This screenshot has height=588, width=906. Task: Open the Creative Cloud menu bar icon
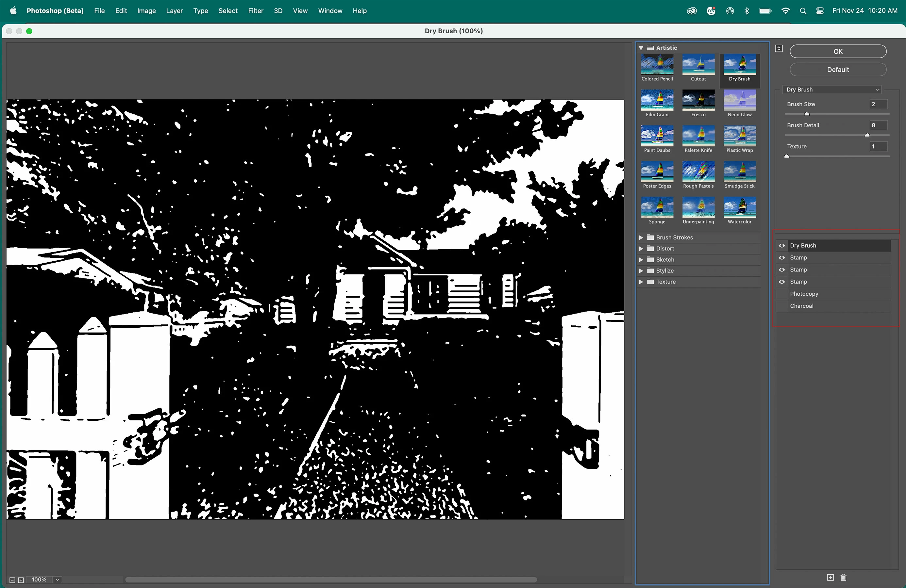point(692,11)
